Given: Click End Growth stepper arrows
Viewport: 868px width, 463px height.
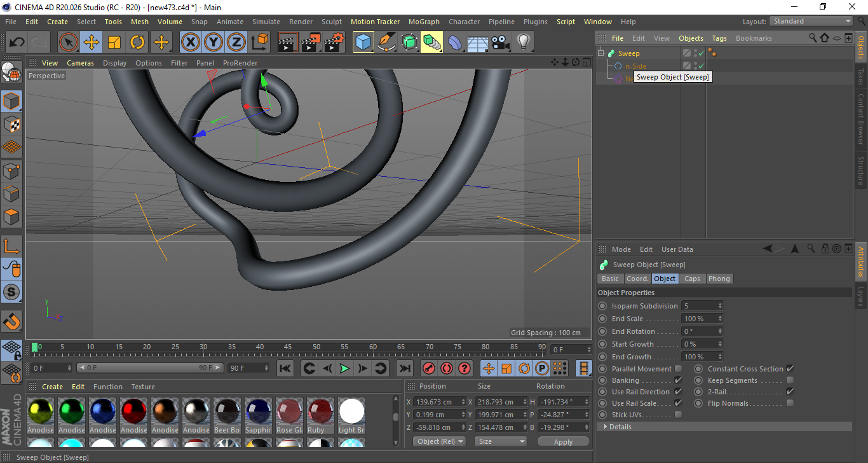Looking at the screenshot, I should [720, 357].
